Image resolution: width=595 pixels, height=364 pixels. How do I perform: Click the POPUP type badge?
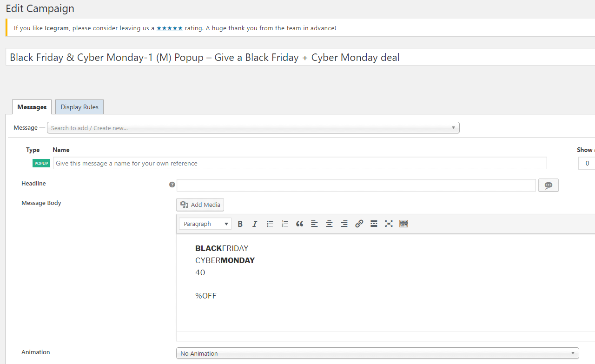tap(41, 163)
